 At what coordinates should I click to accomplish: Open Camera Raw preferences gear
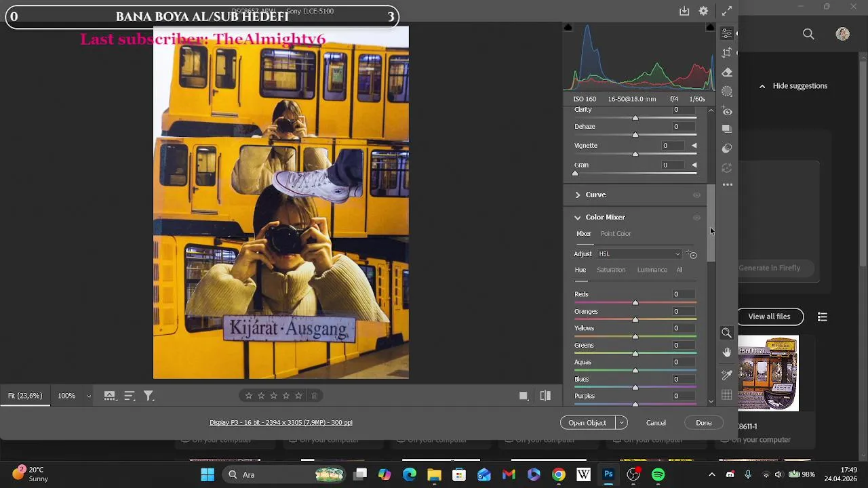(x=704, y=11)
